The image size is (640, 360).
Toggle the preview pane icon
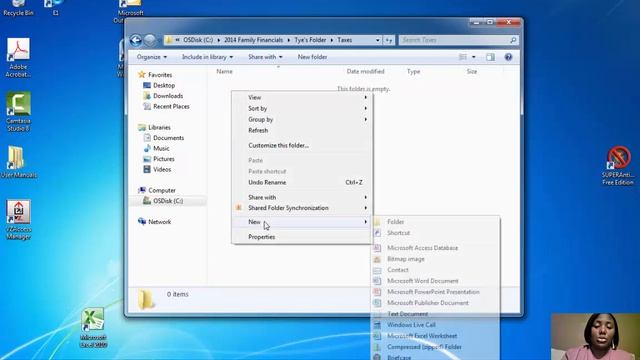[x=490, y=57]
